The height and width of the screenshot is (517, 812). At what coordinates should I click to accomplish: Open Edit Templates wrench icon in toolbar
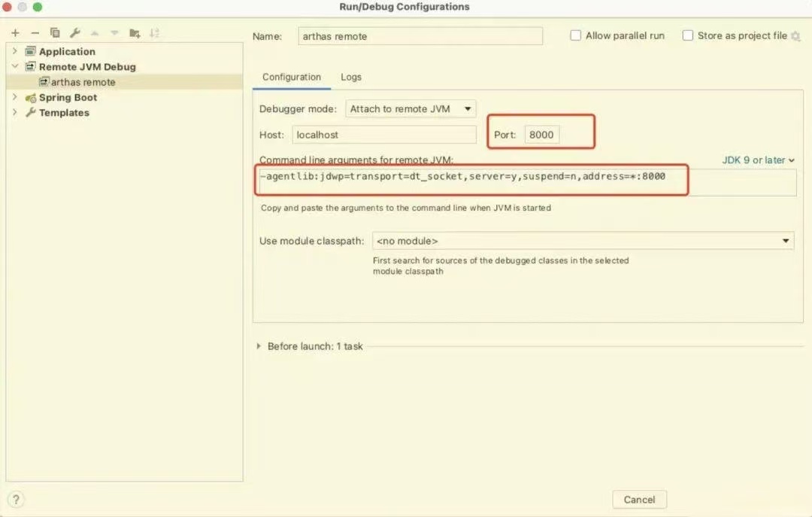tap(75, 33)
